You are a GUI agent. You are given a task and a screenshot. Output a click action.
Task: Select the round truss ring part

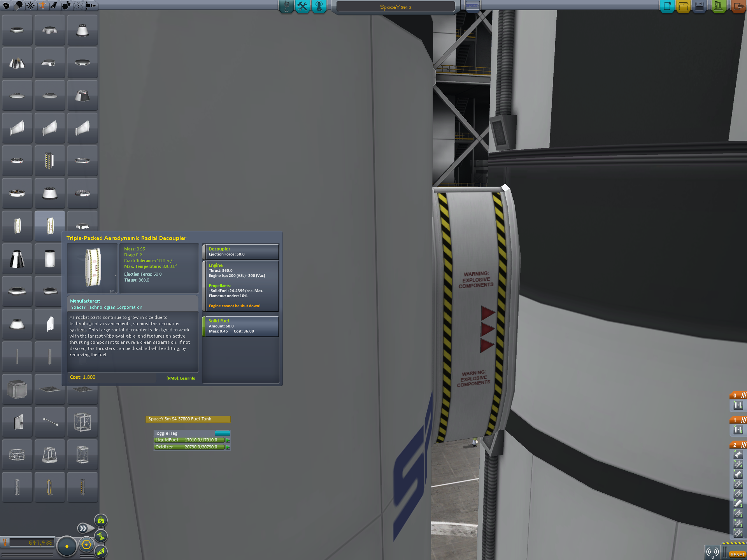17,455
